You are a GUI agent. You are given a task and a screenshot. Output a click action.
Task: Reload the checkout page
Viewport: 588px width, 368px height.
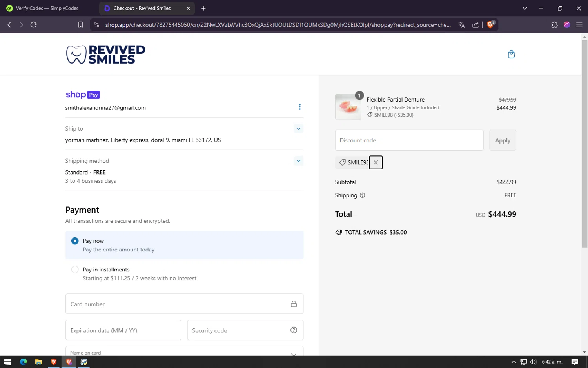pyautogui.click(x=34, y=25)
